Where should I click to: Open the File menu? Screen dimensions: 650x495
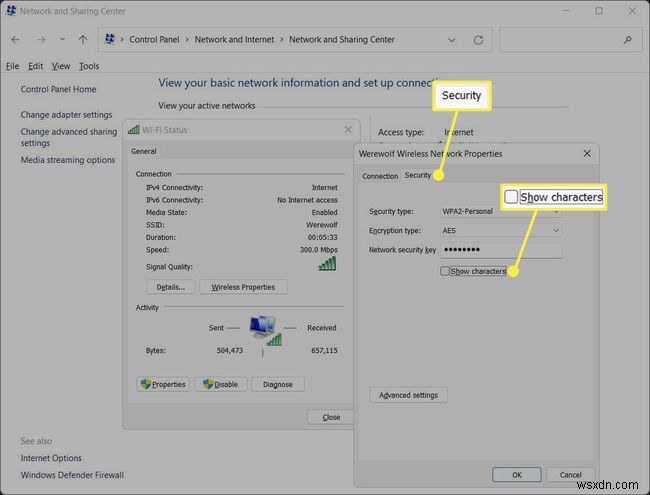(x=12, y=66)
